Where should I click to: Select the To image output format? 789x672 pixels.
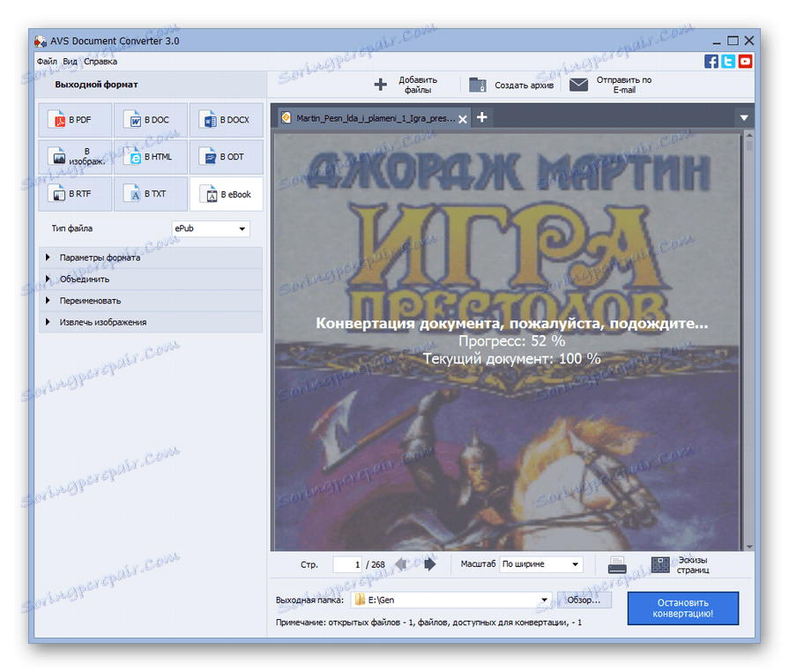pyautogui.click(x=75, y=157)
